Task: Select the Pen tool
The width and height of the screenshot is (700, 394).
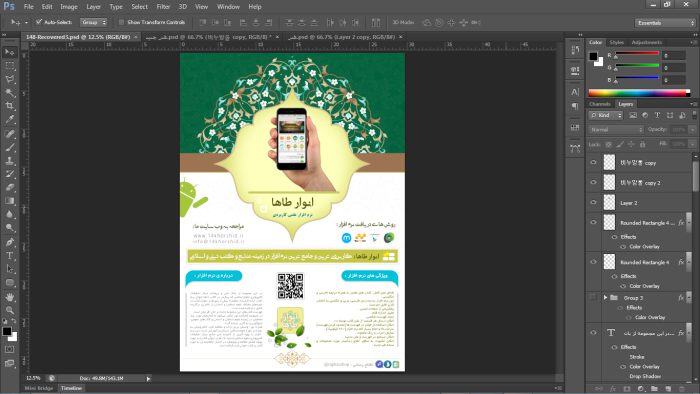Action: click(9, 242)
